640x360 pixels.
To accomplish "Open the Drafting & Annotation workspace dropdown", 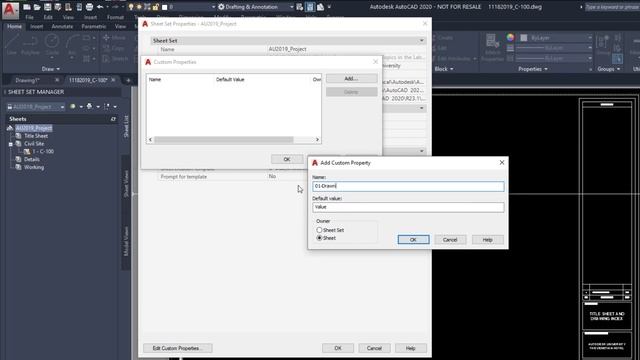I will click(x=291, y=7).
